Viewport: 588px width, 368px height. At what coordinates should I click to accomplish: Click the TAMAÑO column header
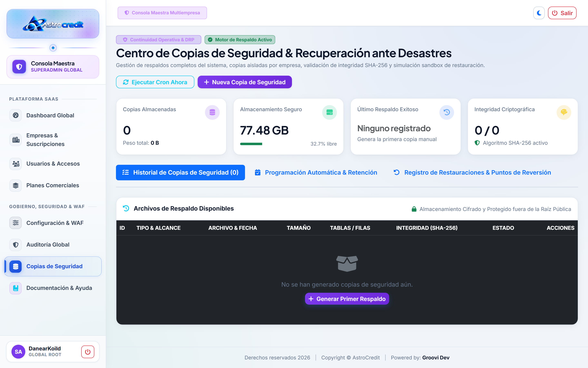tap(299, 228)
